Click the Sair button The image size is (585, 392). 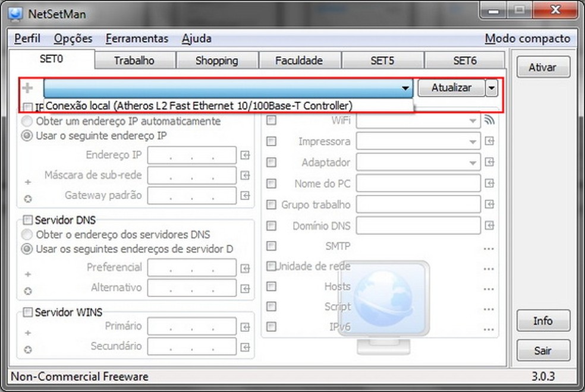pos(543,350)
